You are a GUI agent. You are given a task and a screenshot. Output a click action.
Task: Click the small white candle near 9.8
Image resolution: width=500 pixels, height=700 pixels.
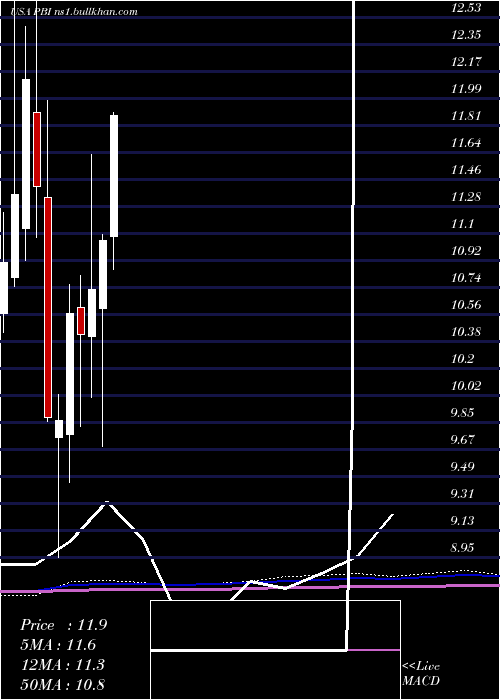pos(59,429)
